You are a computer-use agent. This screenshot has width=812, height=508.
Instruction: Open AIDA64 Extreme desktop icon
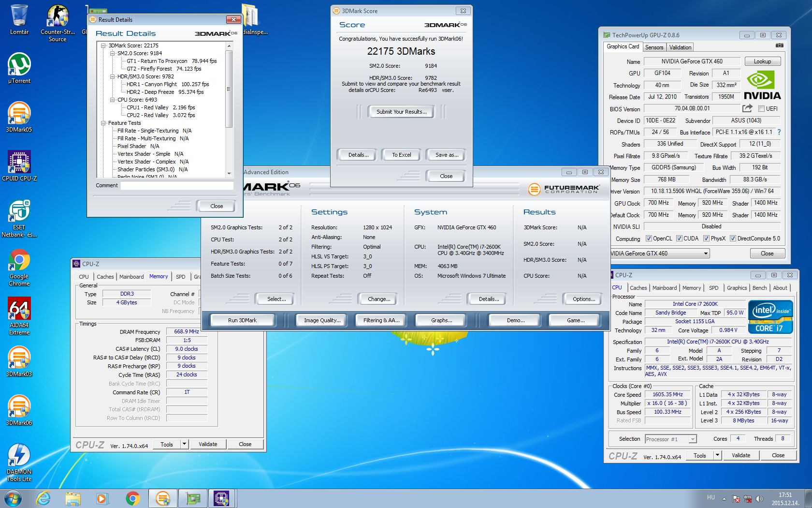point(19,316)
